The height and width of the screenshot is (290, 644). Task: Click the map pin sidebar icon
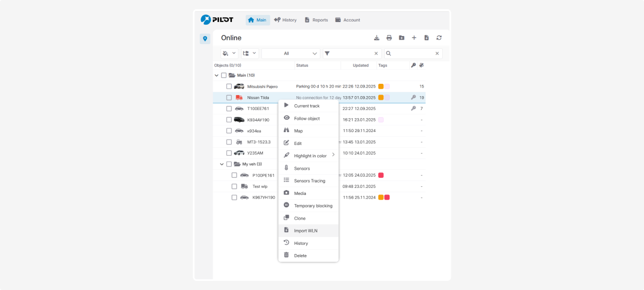[x=205, y=39]
